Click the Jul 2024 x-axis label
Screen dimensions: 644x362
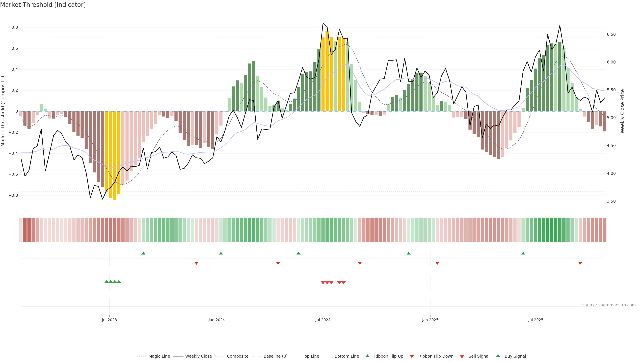(x=323, y=320)
